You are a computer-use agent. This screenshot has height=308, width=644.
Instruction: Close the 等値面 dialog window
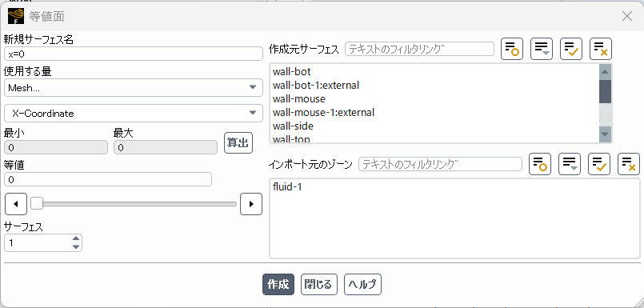tap(626, 16)
